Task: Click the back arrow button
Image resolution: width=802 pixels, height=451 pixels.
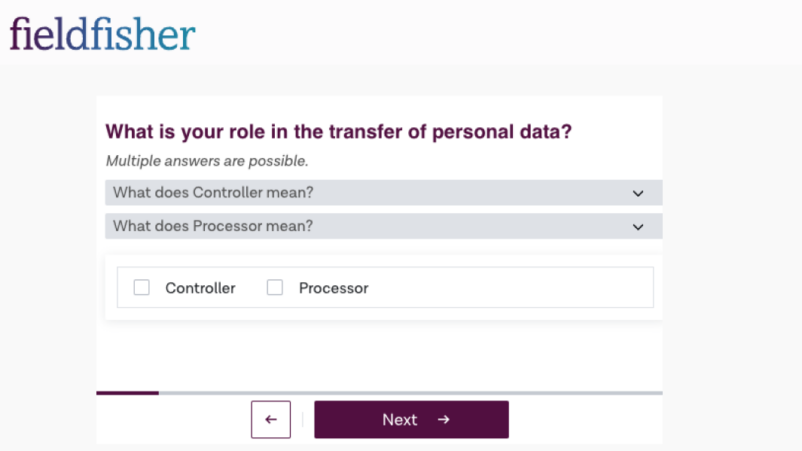Action: [271, 419]
